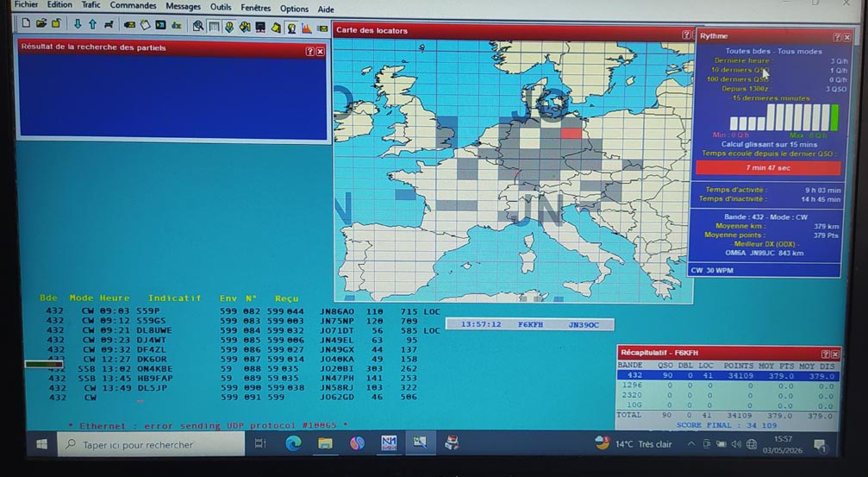Open the Trafic menu
Image resolution: width=868 pixels, height=477 pixels.
[91, 4]
